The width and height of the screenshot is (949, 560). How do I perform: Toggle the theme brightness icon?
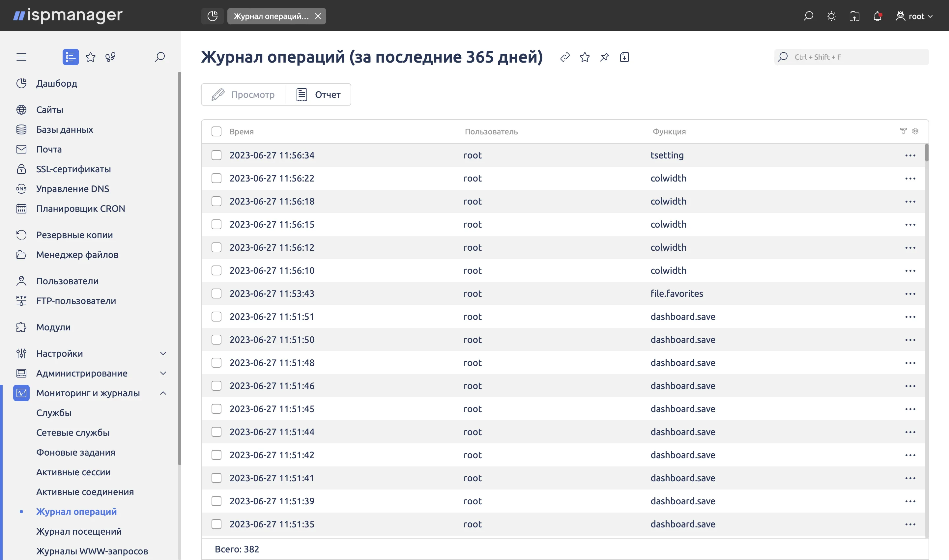(x=831, y=16)
